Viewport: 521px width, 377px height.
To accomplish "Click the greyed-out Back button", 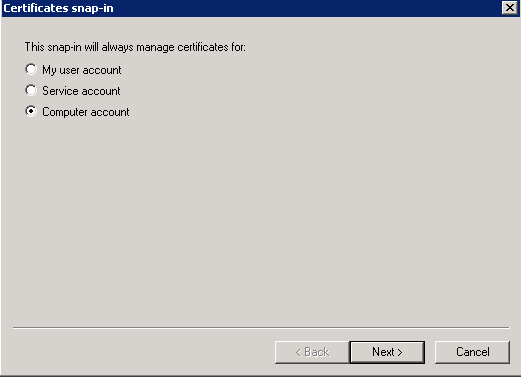I will [x=312, y=352].
